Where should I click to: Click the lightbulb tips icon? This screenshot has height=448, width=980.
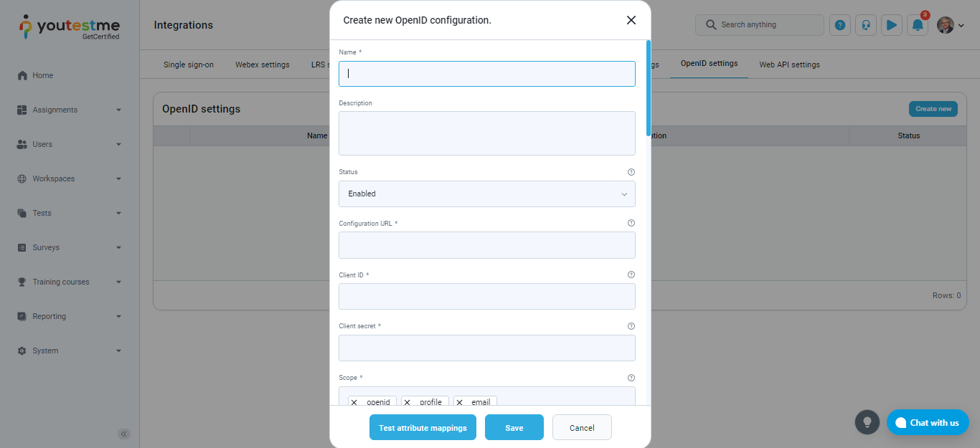tap(867, 422)
